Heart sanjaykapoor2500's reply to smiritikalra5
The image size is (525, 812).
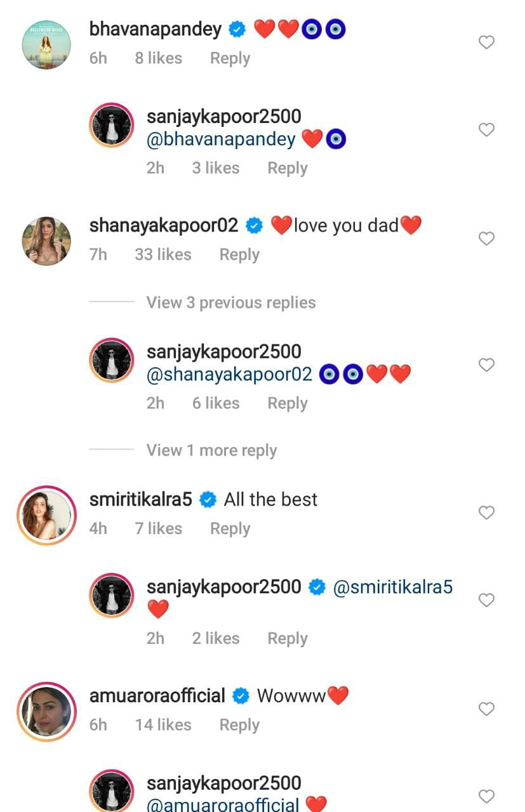[x=486, y=600]
